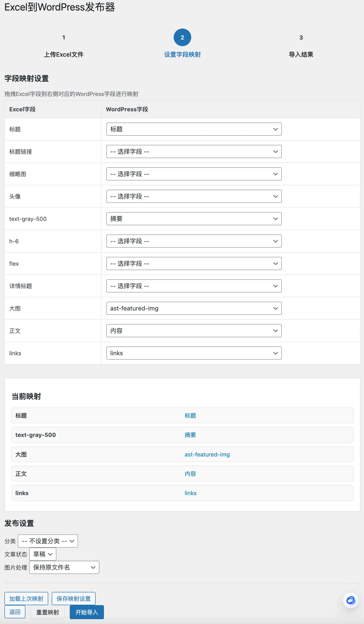Click the 加载上次映射 button
This screenshot has width=364, height=624.
26,598
